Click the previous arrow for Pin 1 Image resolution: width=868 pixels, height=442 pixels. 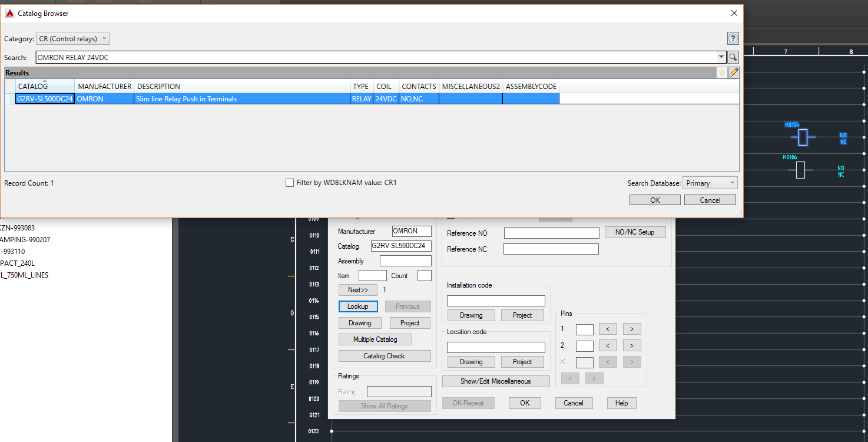608,329
